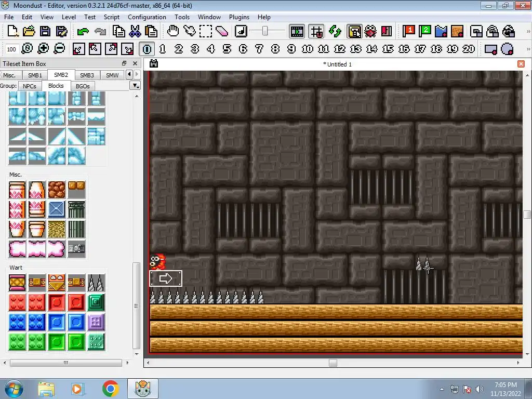The image size is (532, 399).
Task: Open a file with the folder icon
Action: [x=29, y=31]
